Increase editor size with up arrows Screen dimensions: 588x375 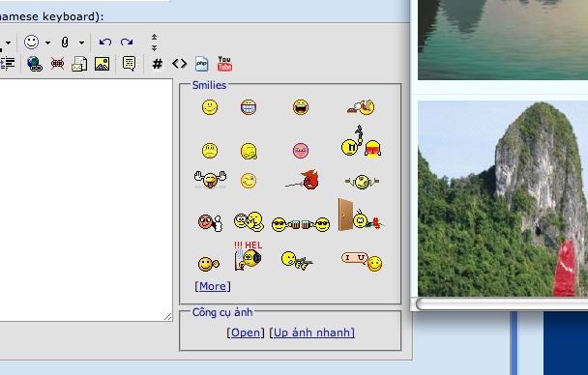(x=154, y=37)
